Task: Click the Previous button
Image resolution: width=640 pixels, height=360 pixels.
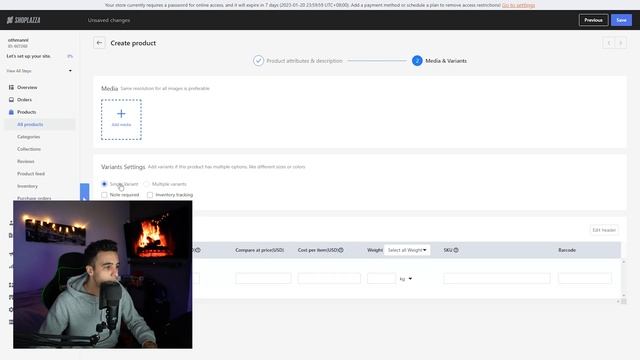Action: tap(593, 20)
